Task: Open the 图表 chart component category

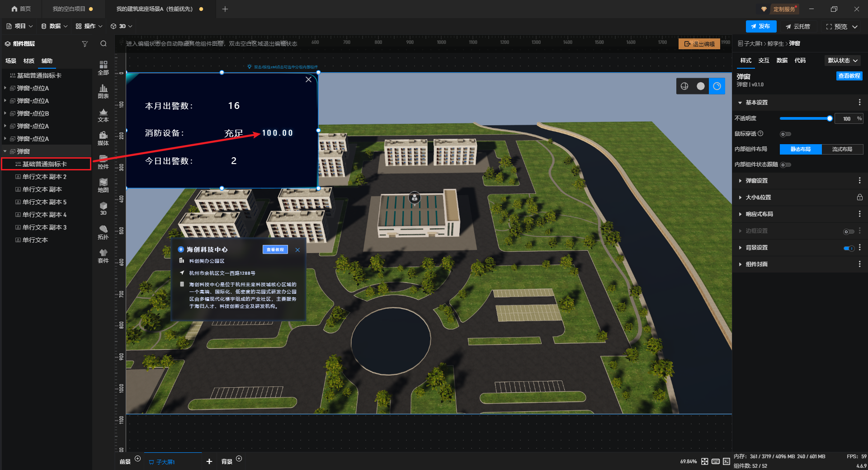Action: (x=103, y=91)
